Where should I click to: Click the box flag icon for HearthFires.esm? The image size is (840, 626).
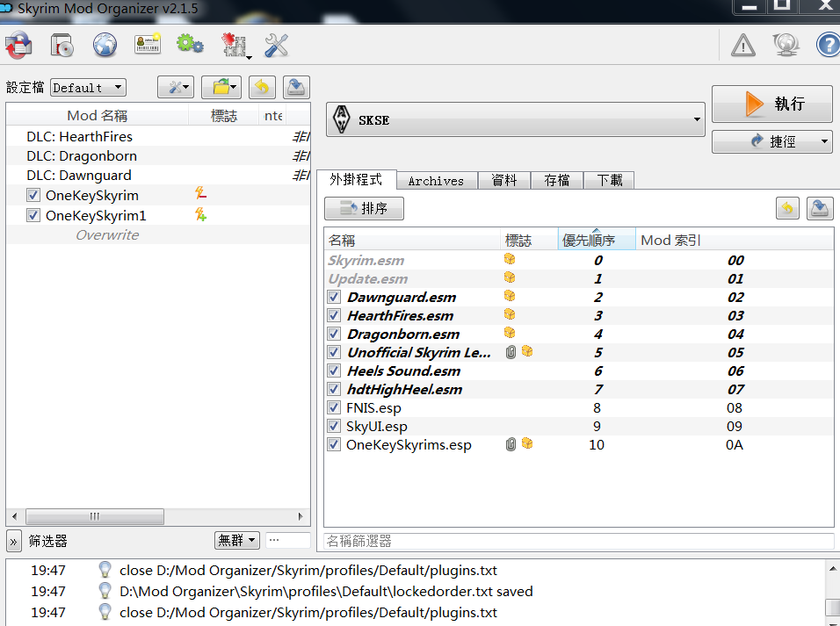coord(510,314)
